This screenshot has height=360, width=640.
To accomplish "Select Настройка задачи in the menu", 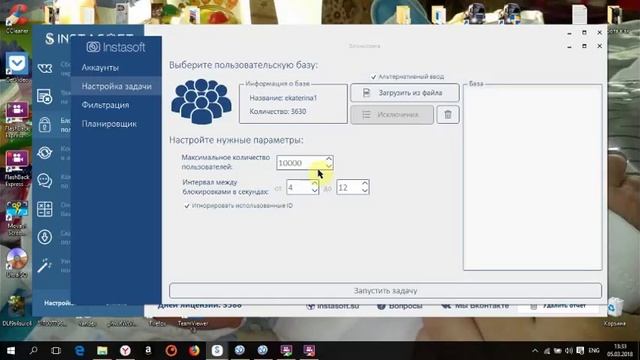I will tap(116, 87).
